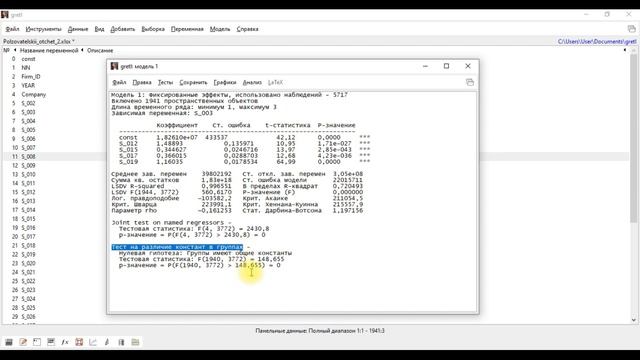Open Файл menu in main gretl window
640x360 pixels.
pos(12,29)
